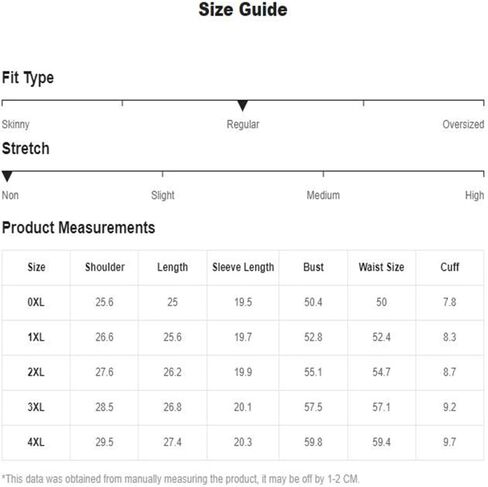
Task: Select the Oversized label on Fit Type scale
Action: 463,124
